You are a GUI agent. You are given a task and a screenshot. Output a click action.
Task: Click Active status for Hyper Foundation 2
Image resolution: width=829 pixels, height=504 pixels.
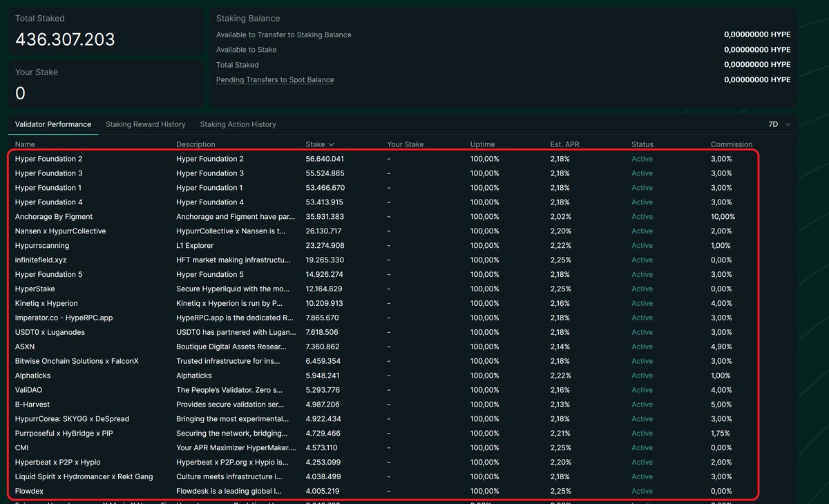[642, 159]
